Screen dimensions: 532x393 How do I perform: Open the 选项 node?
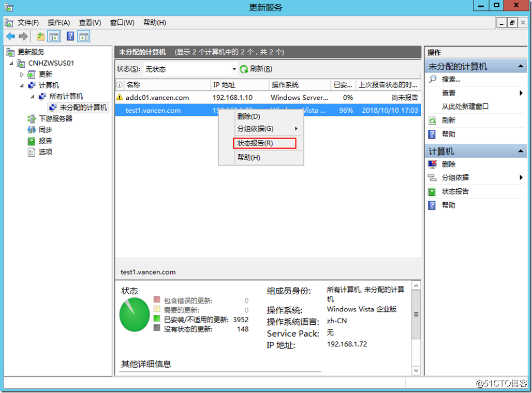point(46,152)
